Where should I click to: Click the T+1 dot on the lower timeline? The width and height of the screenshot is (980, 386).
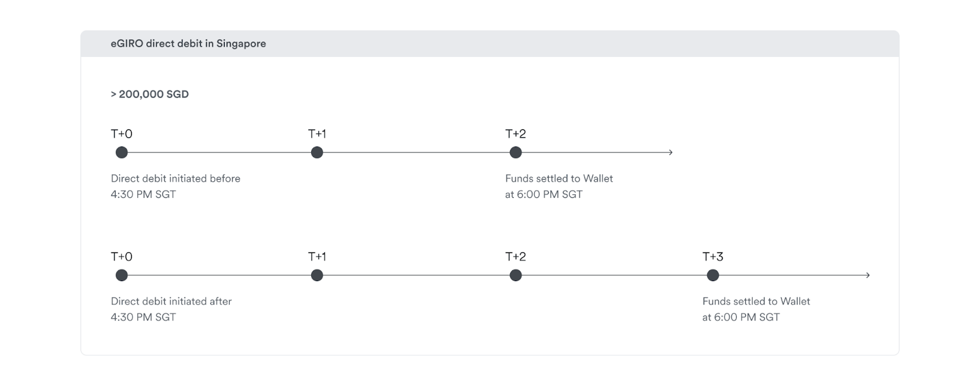click(x=317, y=276)
